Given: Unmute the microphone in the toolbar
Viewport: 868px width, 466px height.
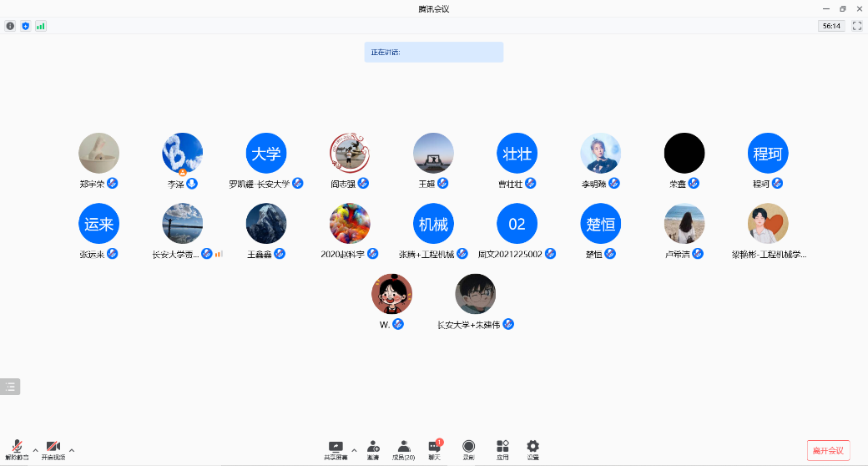Looking at the screenshot, I should (17, 448).
